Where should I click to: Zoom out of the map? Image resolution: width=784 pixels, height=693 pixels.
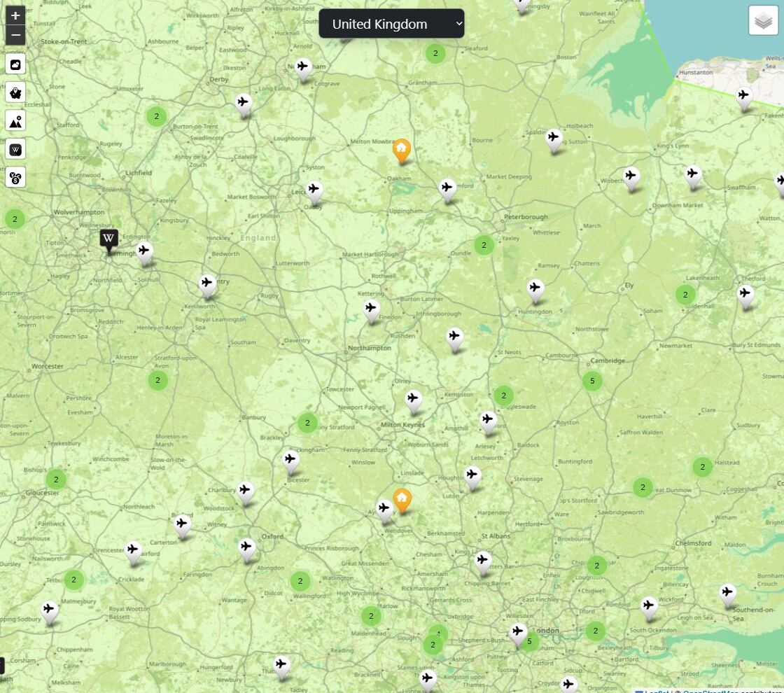(15, 35)
